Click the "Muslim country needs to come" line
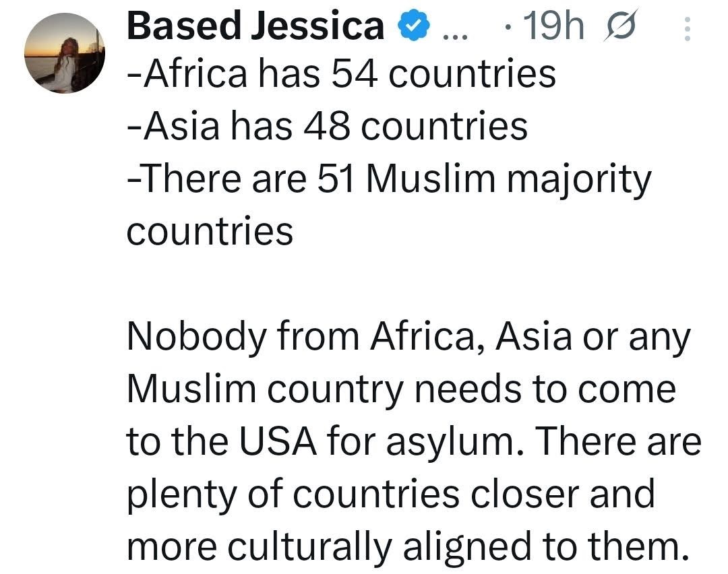This screenshot has width=728, height=574. coord(401,390)
